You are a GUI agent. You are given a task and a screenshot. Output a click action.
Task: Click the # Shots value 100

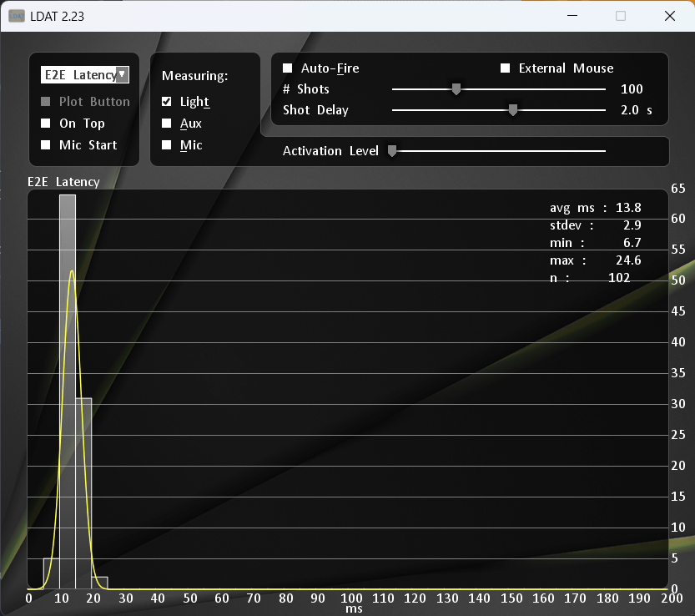[632, 89]
